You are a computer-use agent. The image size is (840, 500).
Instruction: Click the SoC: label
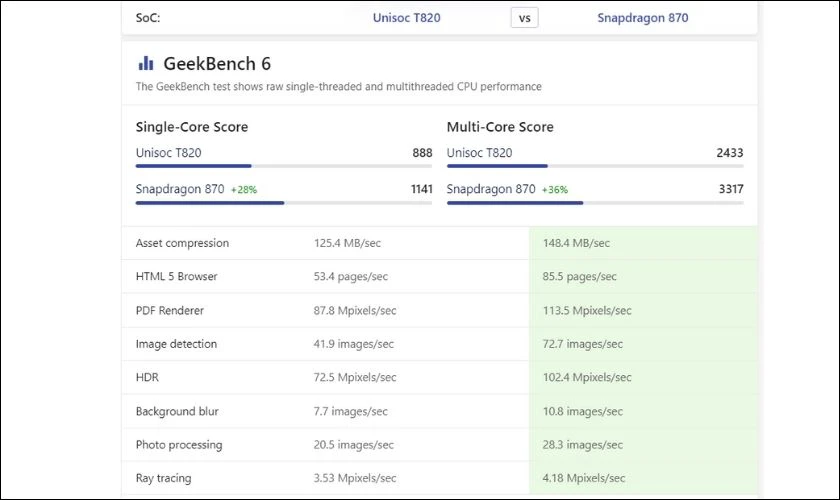pos(148,18)
